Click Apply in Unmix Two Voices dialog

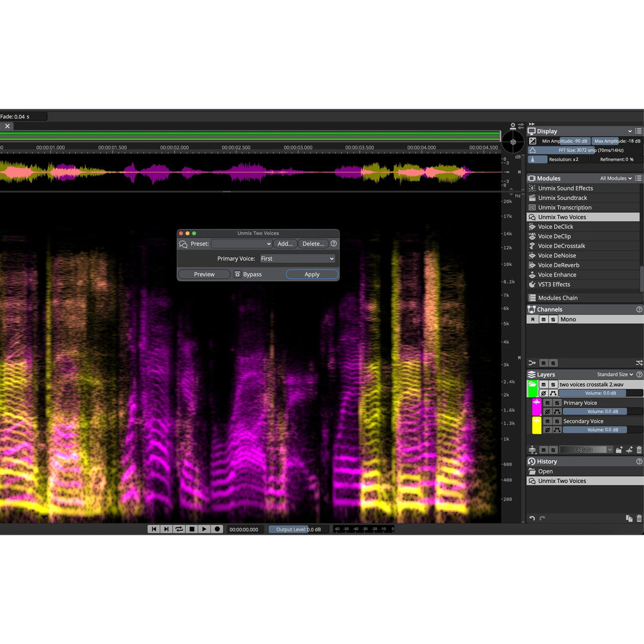click(312, 274)
